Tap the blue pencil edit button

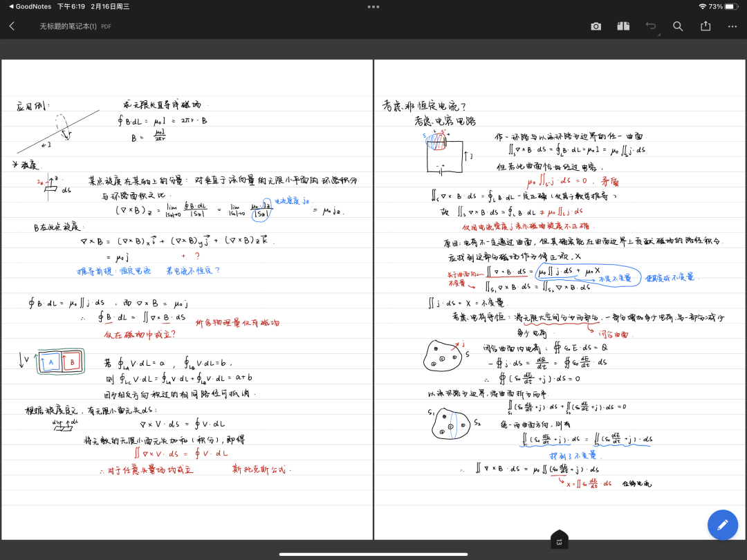723,525
